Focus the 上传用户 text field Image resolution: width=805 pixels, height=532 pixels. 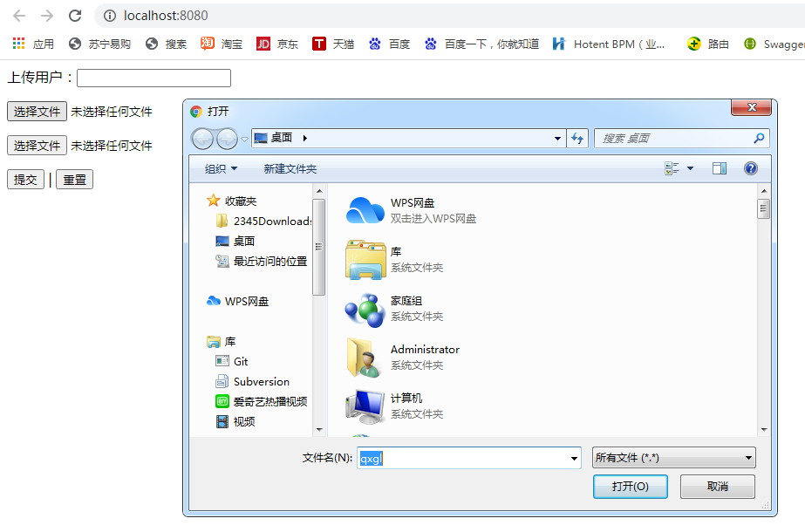(x=153, y=78)
